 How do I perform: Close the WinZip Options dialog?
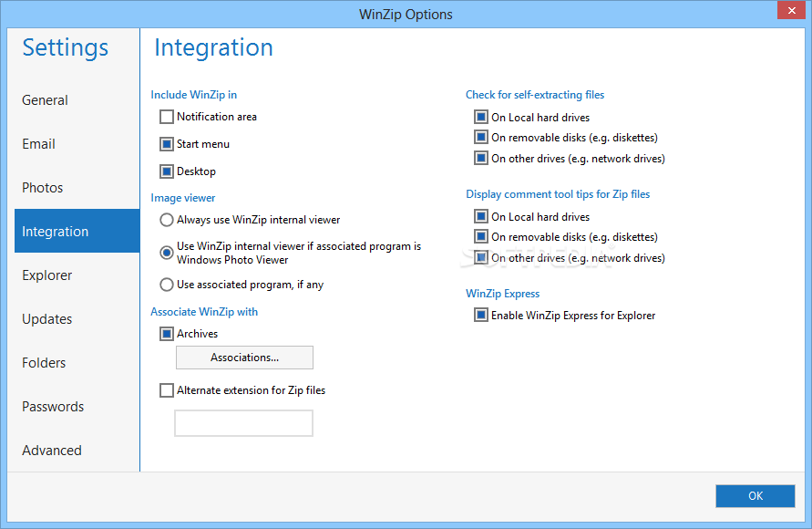(x=791, y=10)
